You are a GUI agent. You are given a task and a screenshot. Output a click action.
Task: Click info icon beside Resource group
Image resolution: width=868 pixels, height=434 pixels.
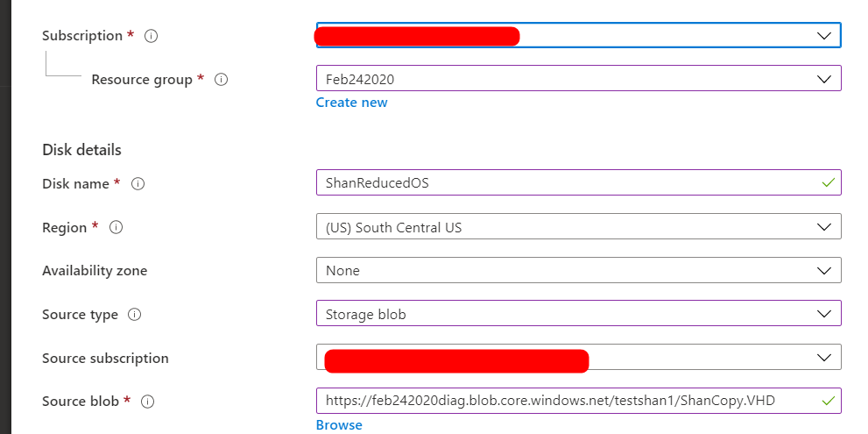pos(221,80)
